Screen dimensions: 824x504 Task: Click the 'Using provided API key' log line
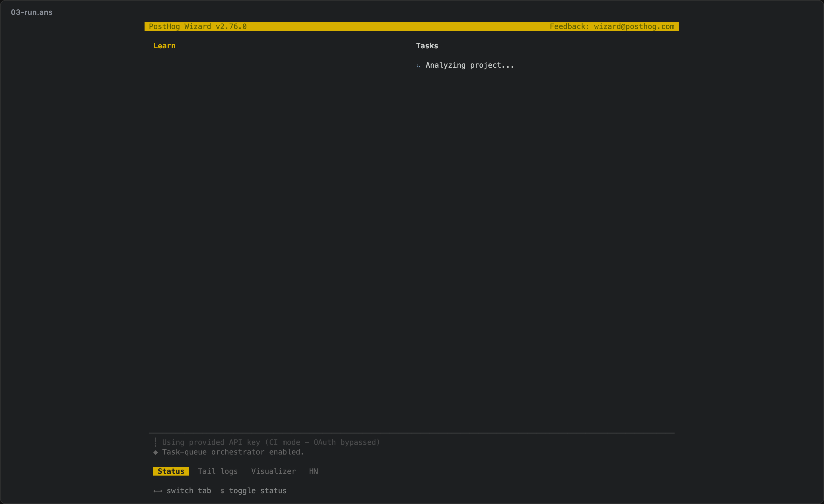pos(271,442)
